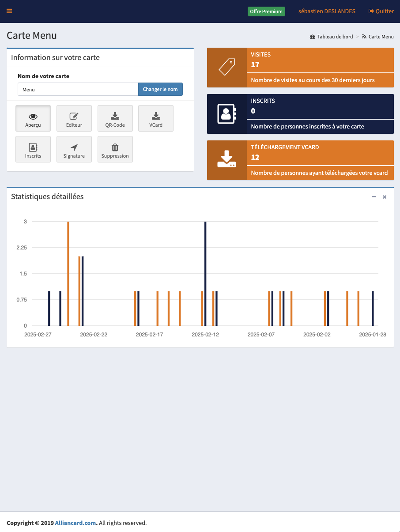Viewport: 400px width, 532px height.
Task: Click Quitter to log out
Action: point(381,11)
